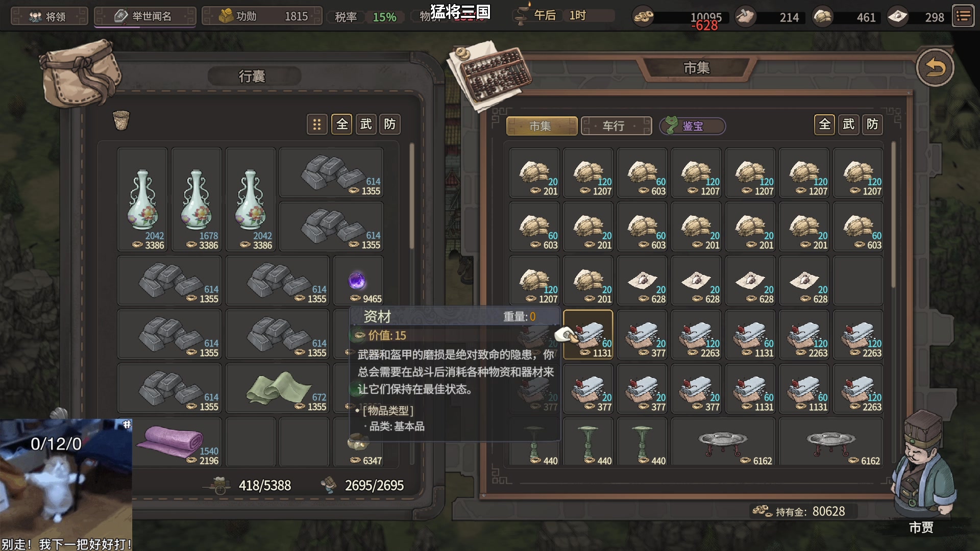Select the purple orb item worth 9465
The image size is (980, 551).
[x=358, y=281]
